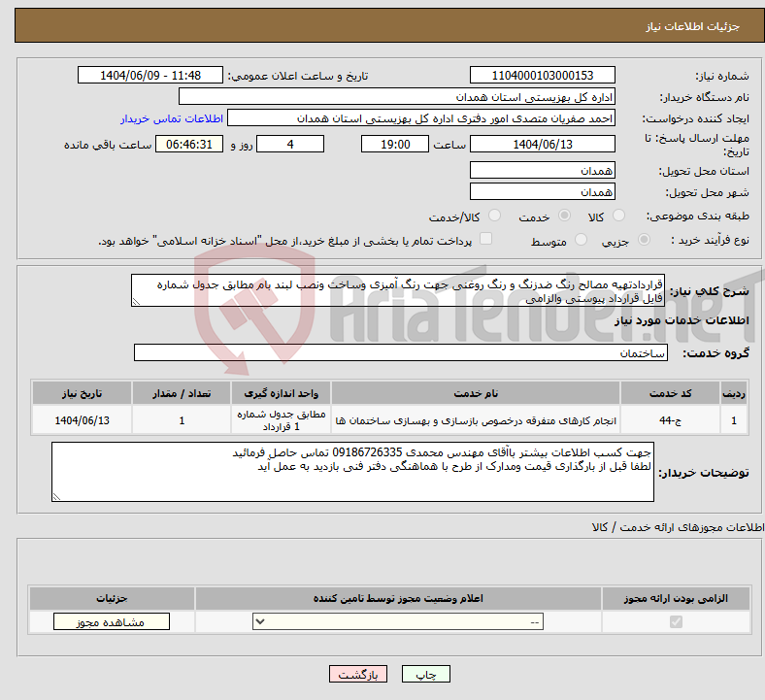Click the service group field ساختمان
This screenshot has width=765, height=700.
(x=401, y=352)
